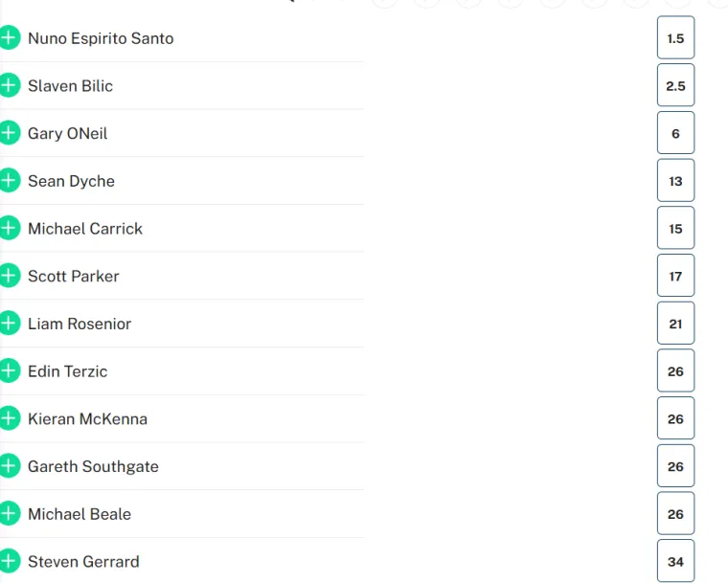Select the 34 odds for Steven Gerrard
Screen dimensions: 728x583
tap(675, 562)
